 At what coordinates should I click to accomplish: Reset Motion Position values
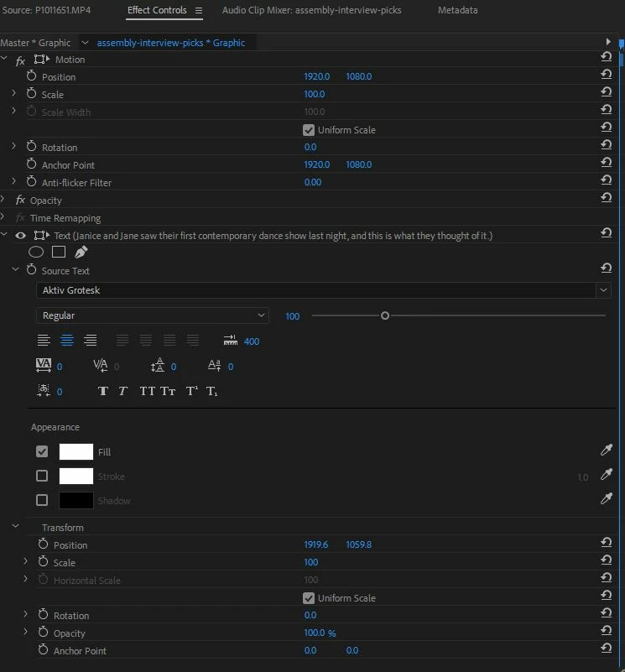point(606,74)
